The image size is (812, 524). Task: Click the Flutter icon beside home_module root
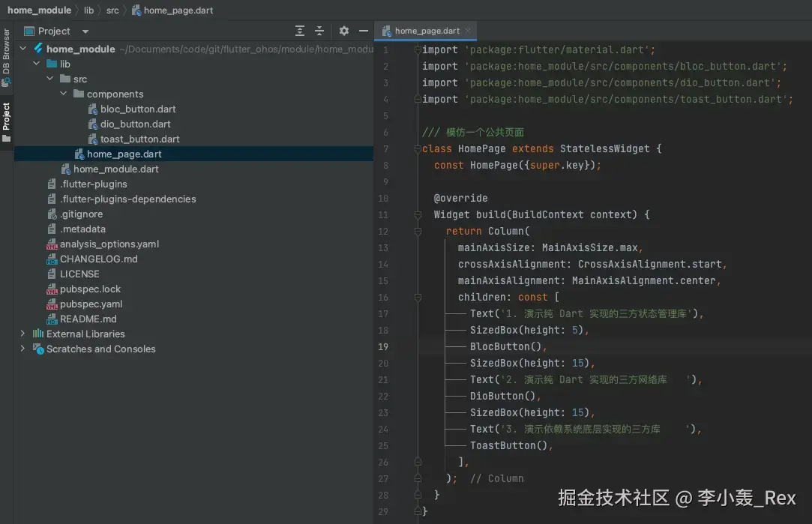(x=38, y=49)
